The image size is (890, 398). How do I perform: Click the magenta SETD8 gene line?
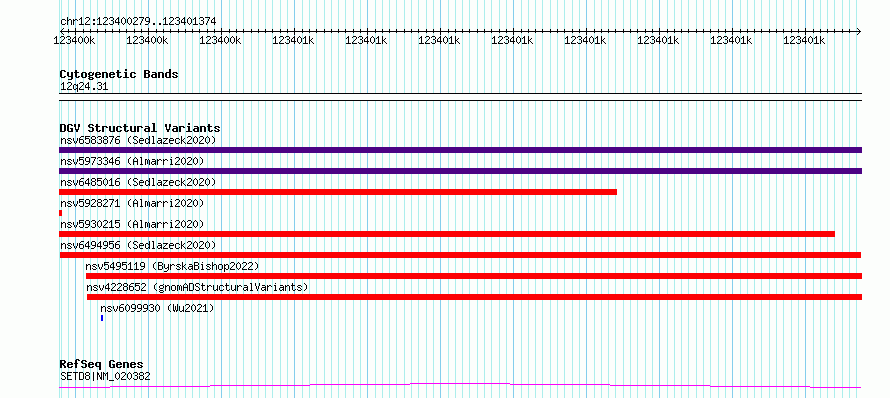coord(460,386)
